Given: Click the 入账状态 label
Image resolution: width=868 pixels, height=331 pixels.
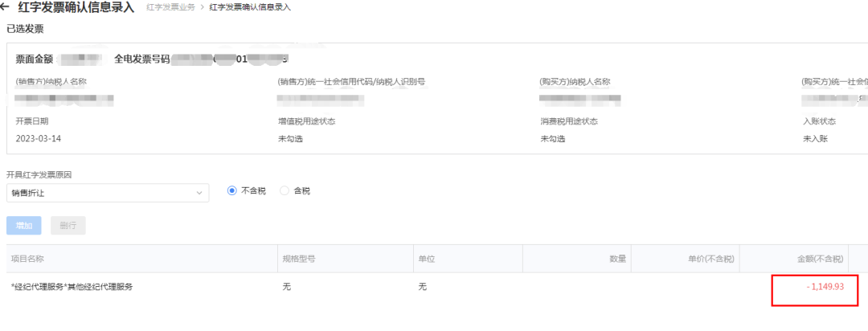Looking at the screenshot, I should click(x=819, y=121).
